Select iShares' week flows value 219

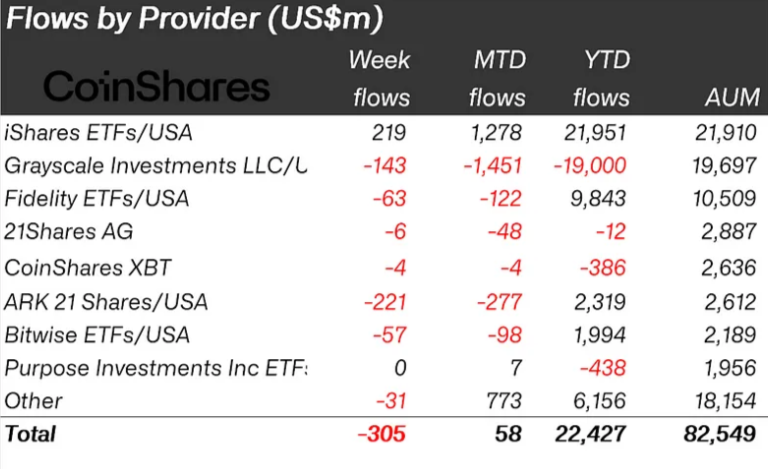(x=392, y=131)
